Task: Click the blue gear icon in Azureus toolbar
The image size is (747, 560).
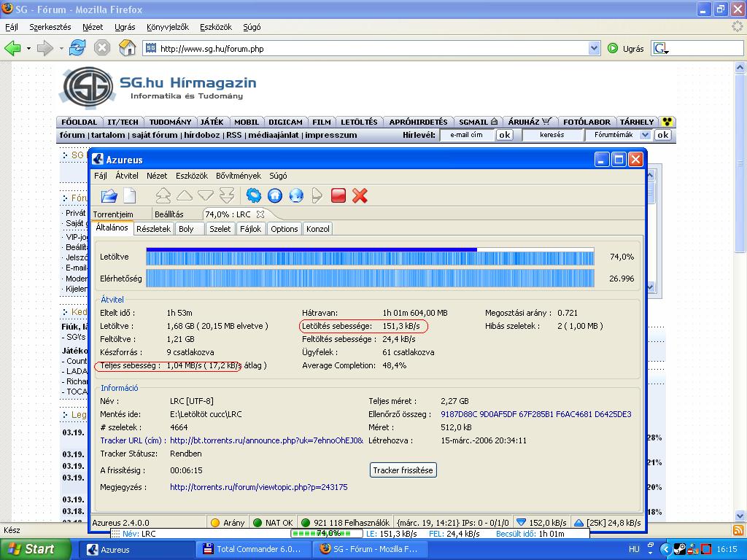Action: 253,195
